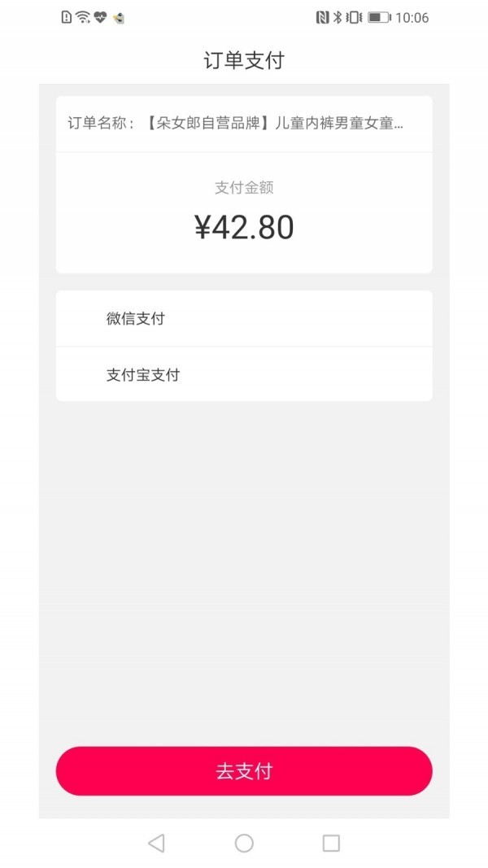Tap the heart health notification icon
The width and height of the screenshot is (488, 868).
(100, 17)
